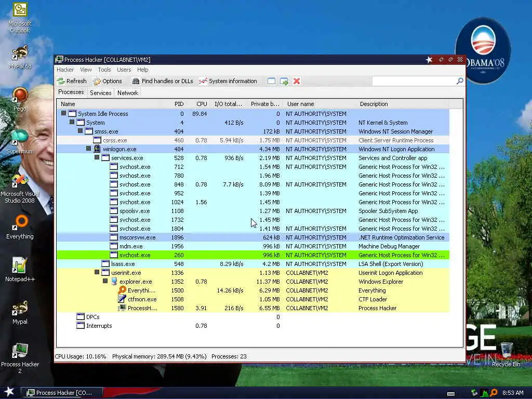Collapse the System process tree node
The image size is (532, 399).
pyautogui.click(x=72, y=122)
